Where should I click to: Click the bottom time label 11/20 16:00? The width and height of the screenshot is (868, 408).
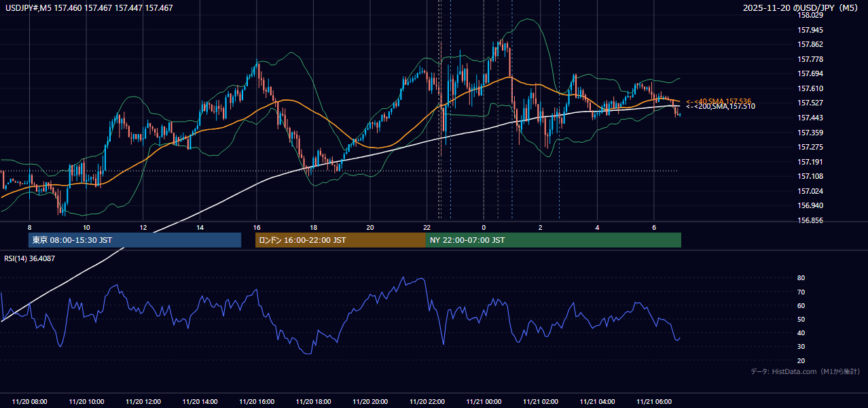(x=257, y=402)
